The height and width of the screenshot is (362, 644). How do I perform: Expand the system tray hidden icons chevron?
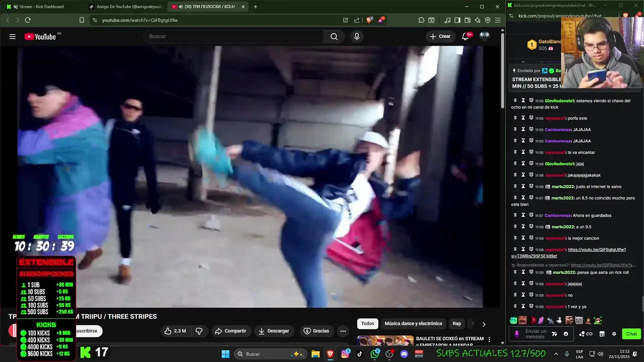(556, 354)
